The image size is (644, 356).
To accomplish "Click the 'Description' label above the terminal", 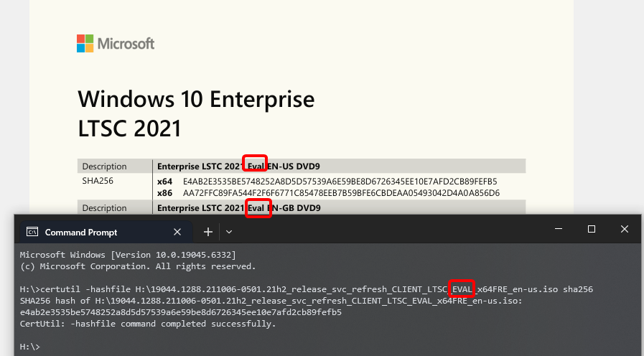I will (104, 208).
